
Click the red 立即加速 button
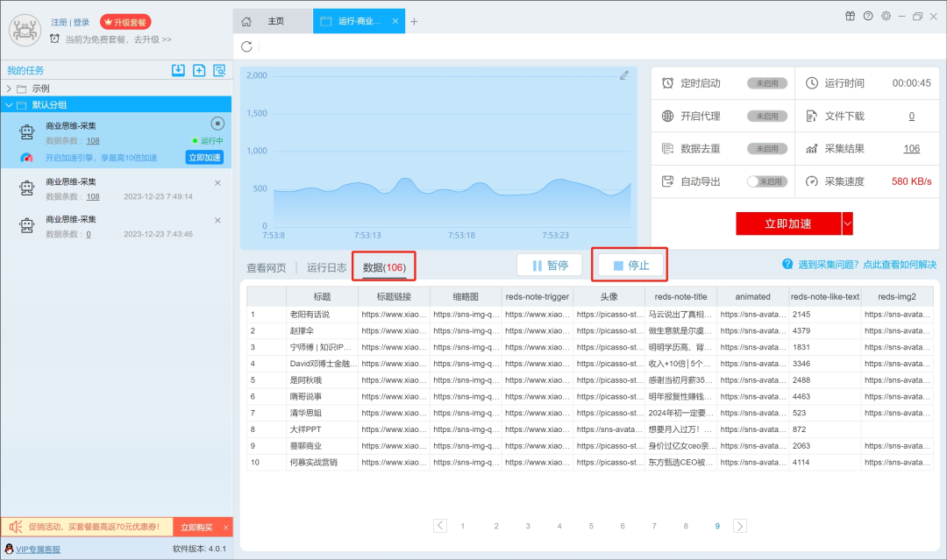[x=788, y=223]
